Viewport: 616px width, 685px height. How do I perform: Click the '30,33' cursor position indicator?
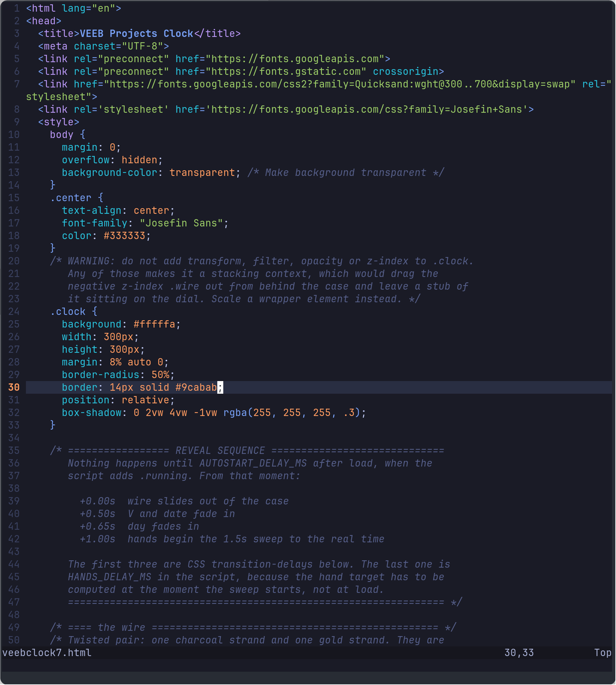coord(520,653)
